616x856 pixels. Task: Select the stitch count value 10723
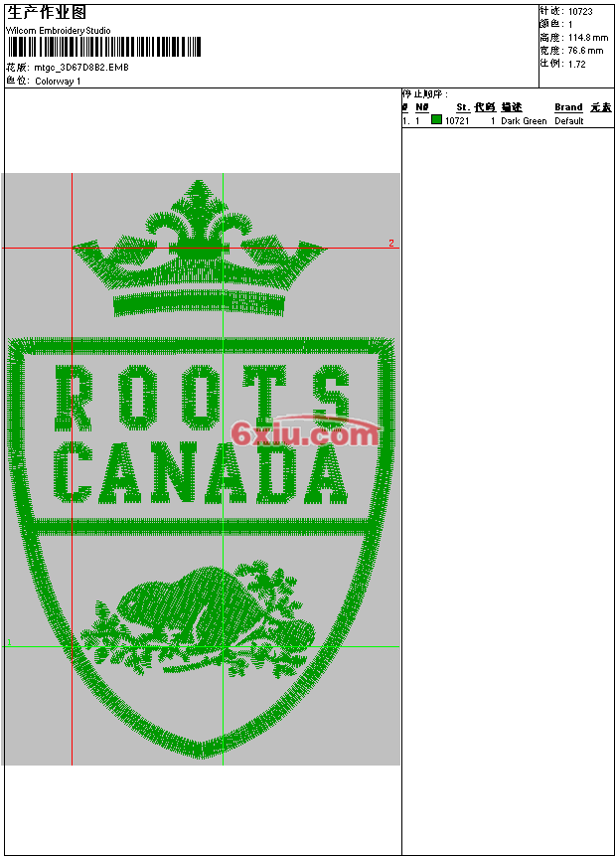pyautogui.click(x=580, y=12)
